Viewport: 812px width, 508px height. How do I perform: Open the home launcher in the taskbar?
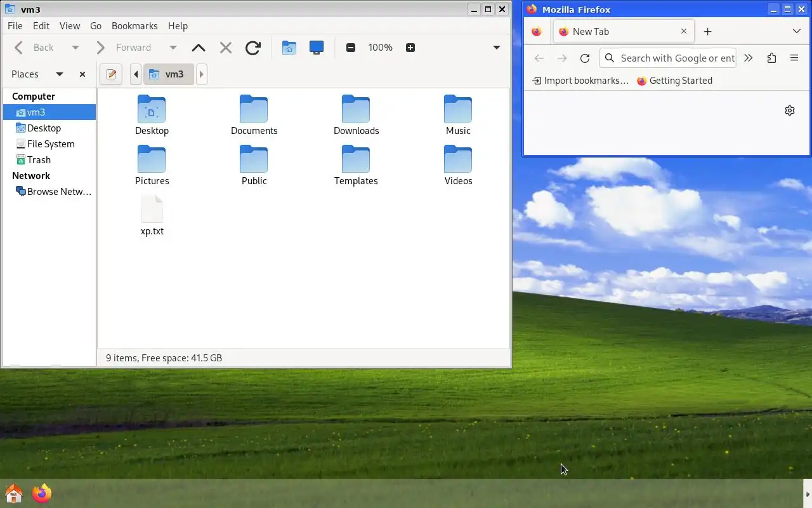tap(14, 493)
